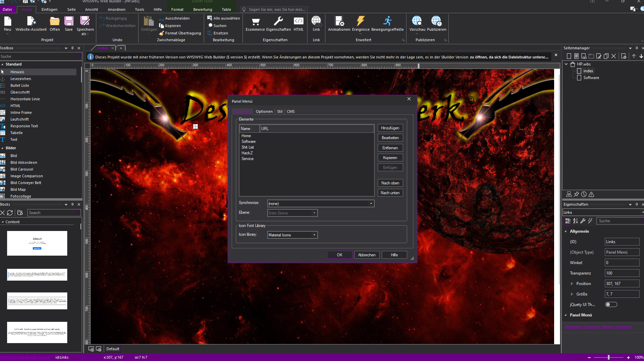Click the Offen folder icon
Viewport: 644px width, 361px height.
pos(55,22)
